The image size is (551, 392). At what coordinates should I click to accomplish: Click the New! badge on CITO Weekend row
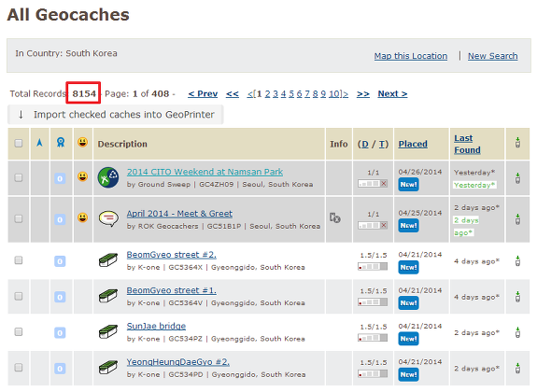point(408,185)
